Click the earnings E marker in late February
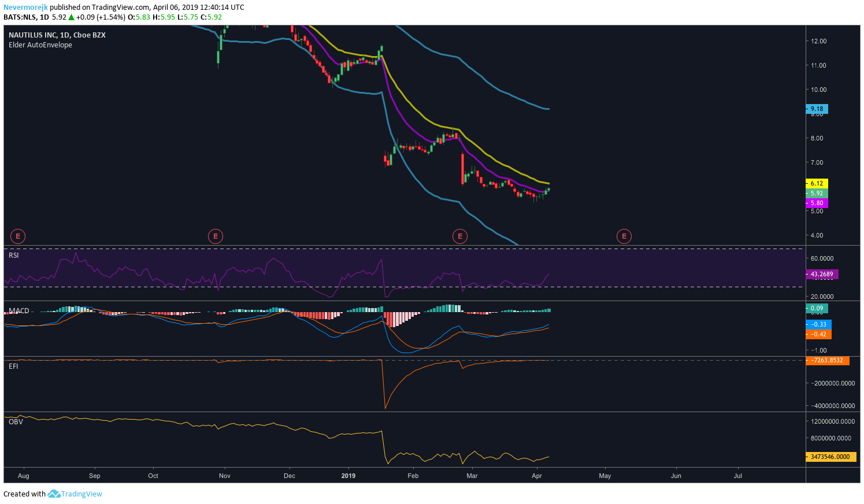 tap(460, 236)
